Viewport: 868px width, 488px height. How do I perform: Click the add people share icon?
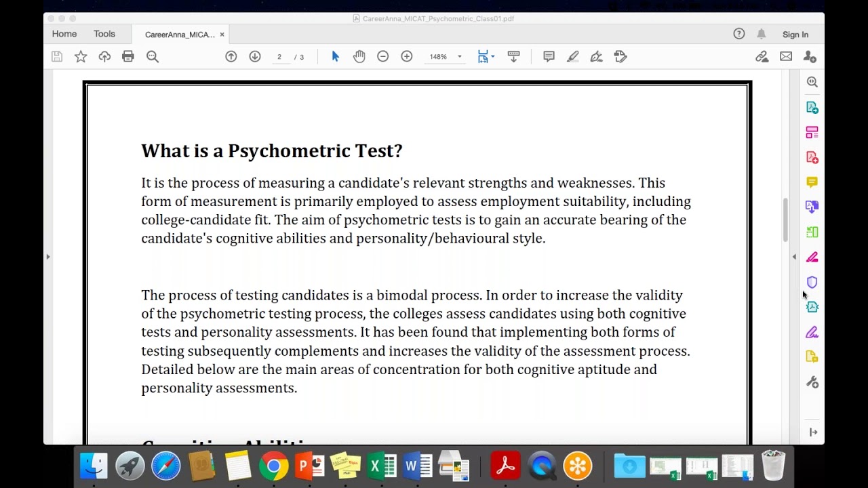tap(810, 57)
